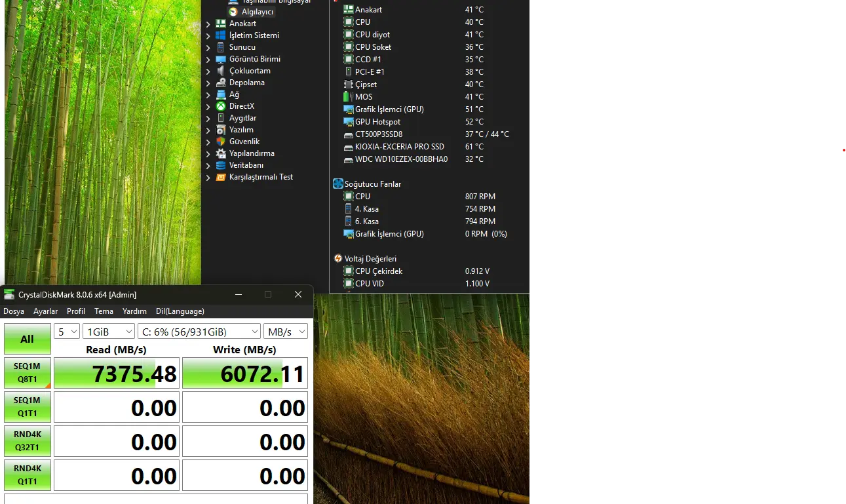Click the Güvenlik shield icon in the tree

(221, 142)
